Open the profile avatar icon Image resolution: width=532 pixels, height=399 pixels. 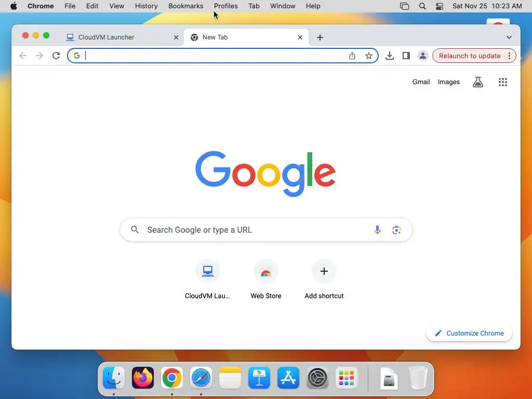pos(423,56)
